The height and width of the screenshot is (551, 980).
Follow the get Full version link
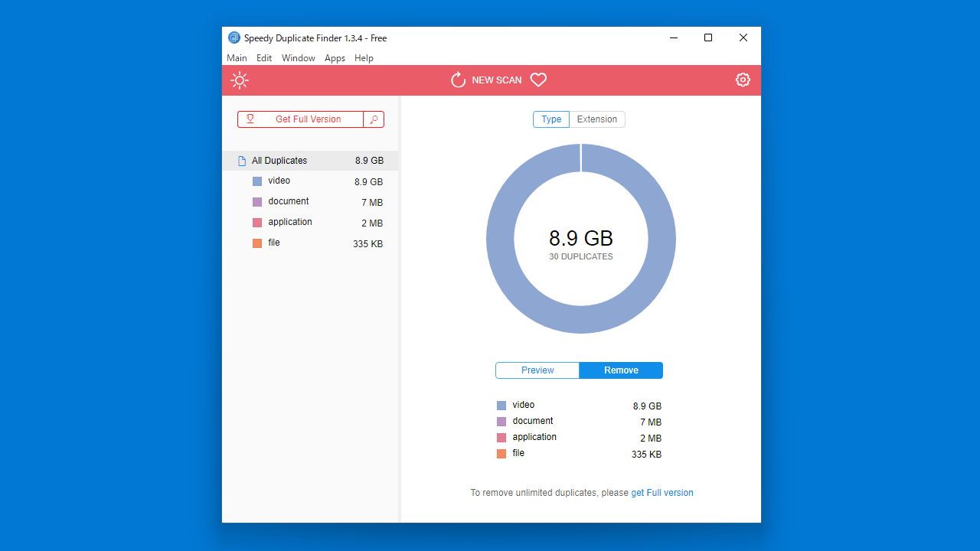click(x=662, y=493)
